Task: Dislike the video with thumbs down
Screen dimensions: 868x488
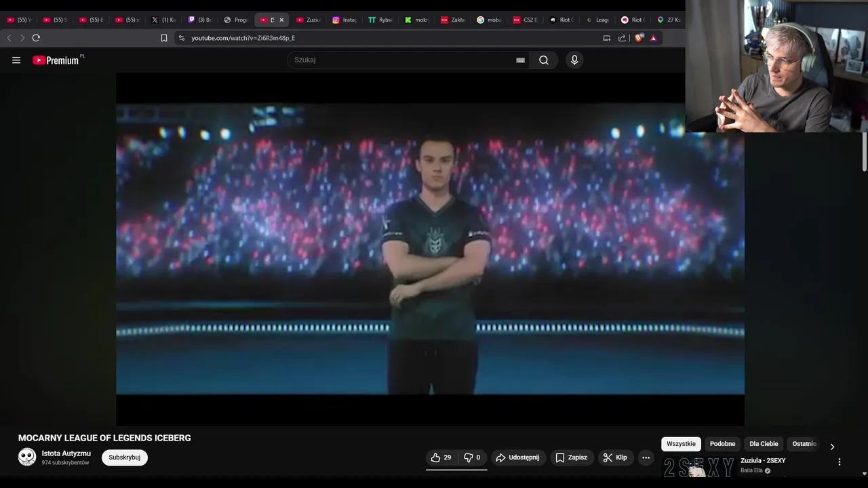Action: [x=472, y=457]
